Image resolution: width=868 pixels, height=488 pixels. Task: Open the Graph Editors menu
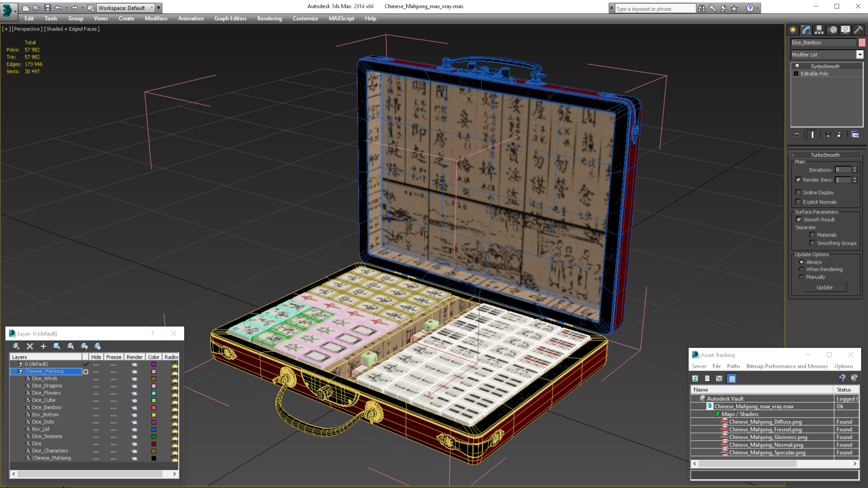point(231,18)
